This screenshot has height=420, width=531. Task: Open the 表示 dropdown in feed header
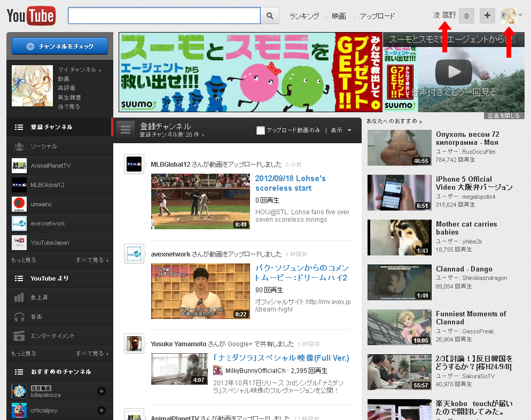point(341,130)
